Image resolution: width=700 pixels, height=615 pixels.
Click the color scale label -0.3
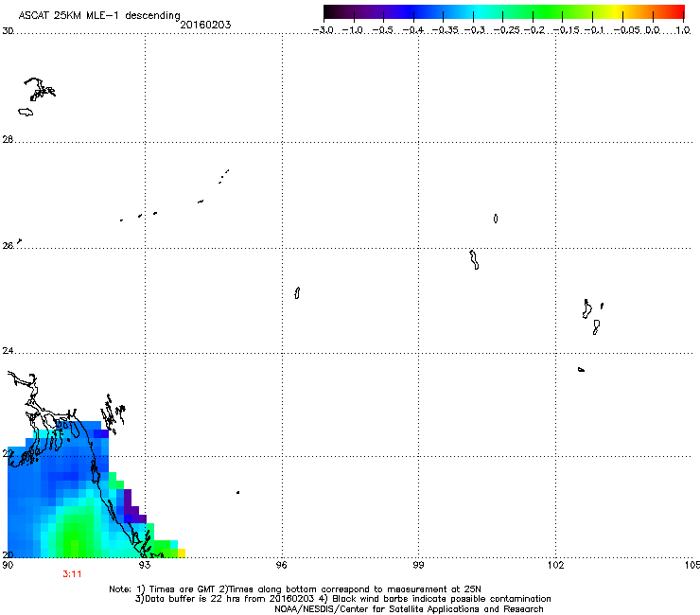tap(475, 30)
